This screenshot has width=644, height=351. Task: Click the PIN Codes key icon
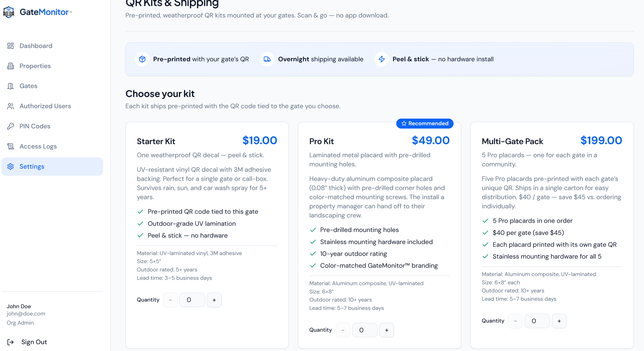[x=11, y=126]
